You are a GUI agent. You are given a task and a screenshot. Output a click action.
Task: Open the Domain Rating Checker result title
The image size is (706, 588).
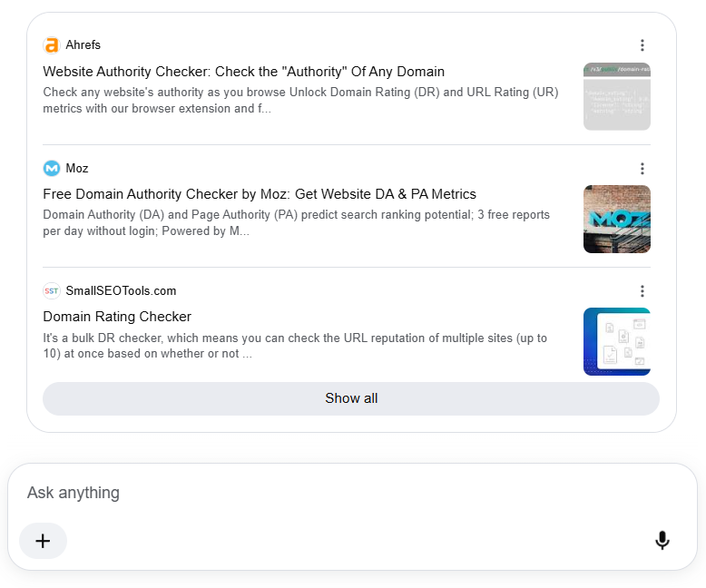(x=117, y=317)
